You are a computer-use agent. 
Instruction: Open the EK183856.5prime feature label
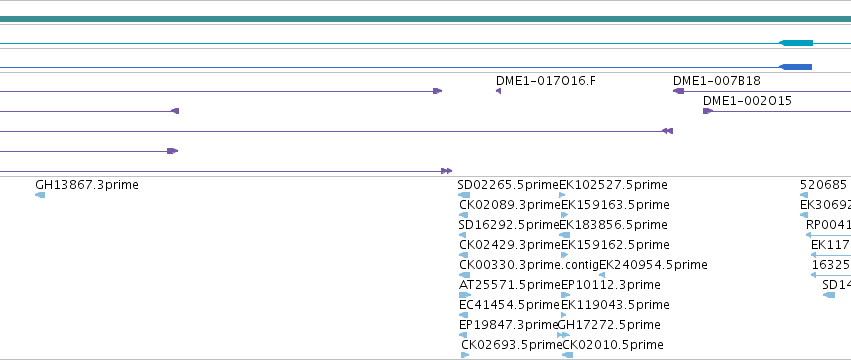[x=614, y=225]
